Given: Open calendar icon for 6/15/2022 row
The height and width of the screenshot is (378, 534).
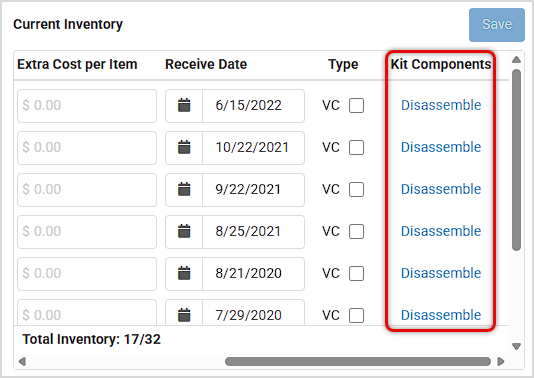Looking at the screenshot, I should point(184,105).
